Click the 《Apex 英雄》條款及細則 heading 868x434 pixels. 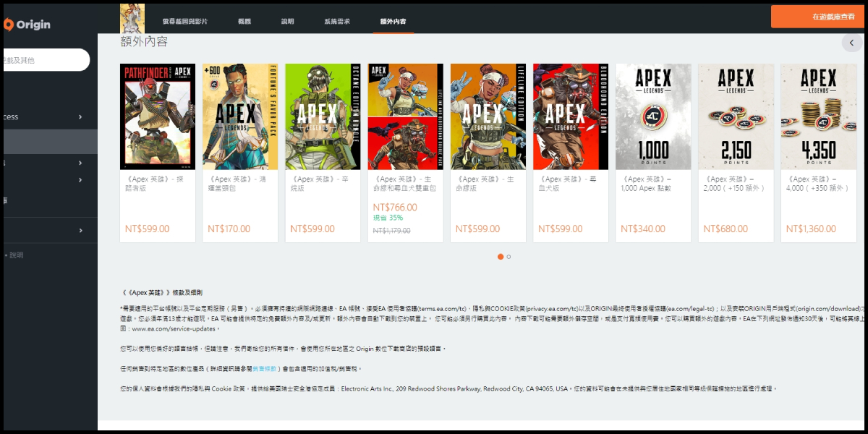[x=161, y=293]
